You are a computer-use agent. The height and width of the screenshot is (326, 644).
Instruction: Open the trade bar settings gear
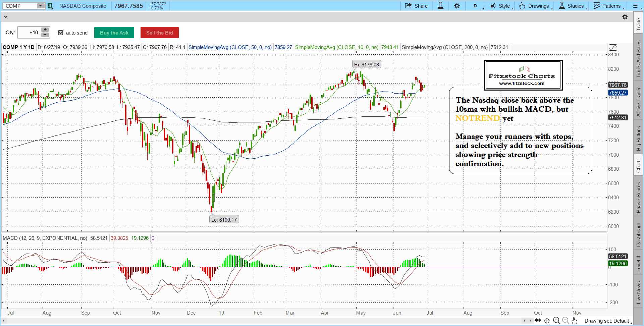click(625, 17)
